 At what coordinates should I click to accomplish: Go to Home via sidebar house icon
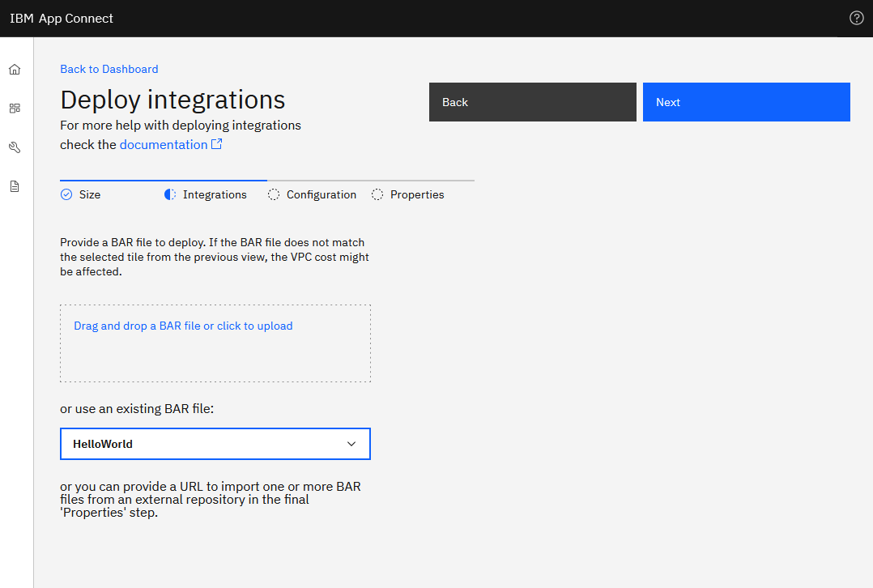[15, 70]
